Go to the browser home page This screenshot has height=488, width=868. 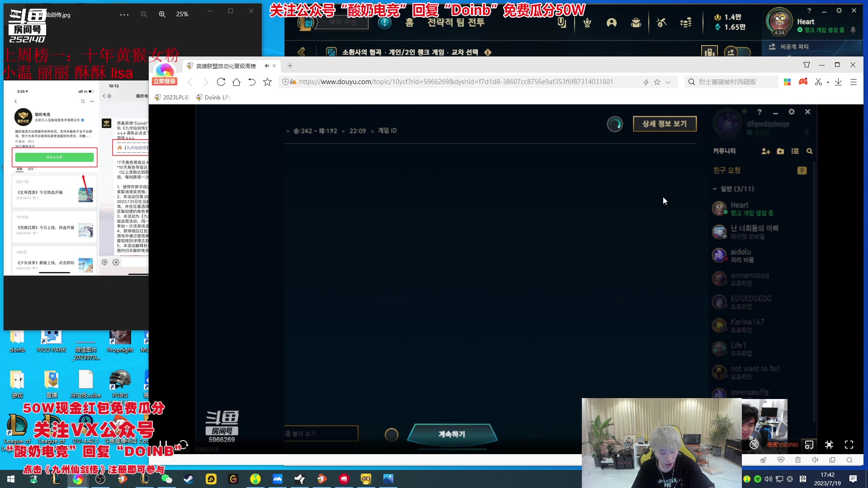pyautogui.click(x=236, y=82)
